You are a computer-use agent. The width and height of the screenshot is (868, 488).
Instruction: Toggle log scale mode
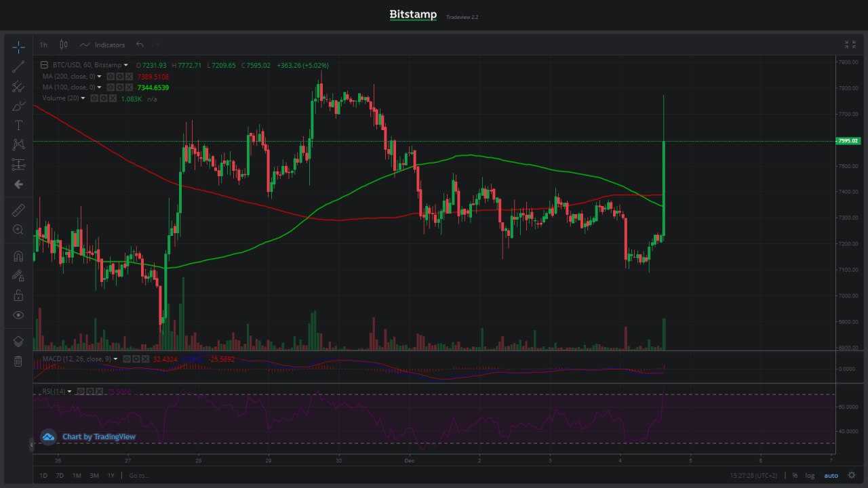(810, 475)
